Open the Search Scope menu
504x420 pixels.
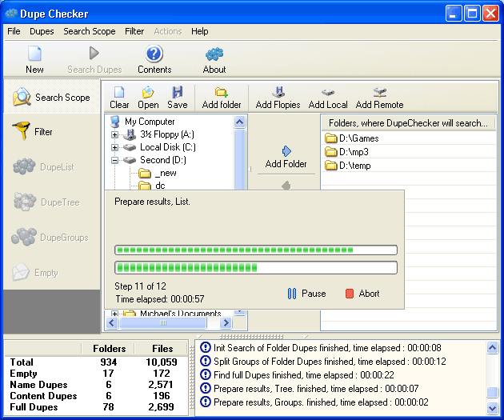click(x=90, y=31)
